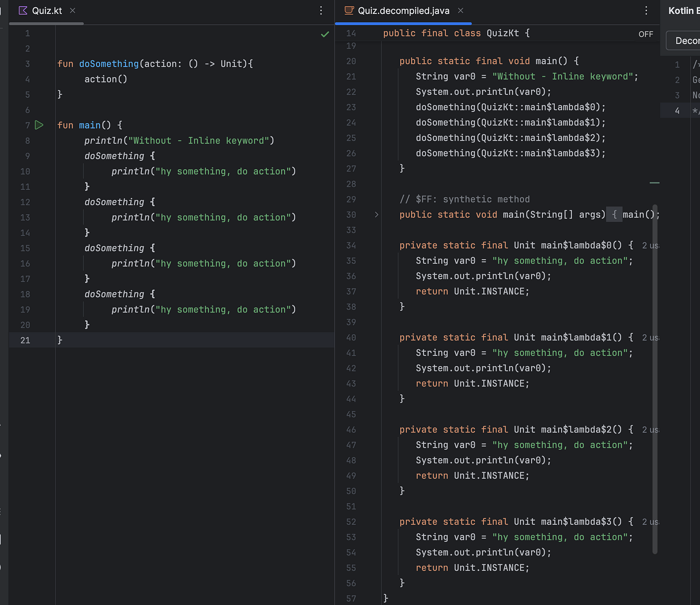Click the doSomething function declaration name

(x=108, y=64)
